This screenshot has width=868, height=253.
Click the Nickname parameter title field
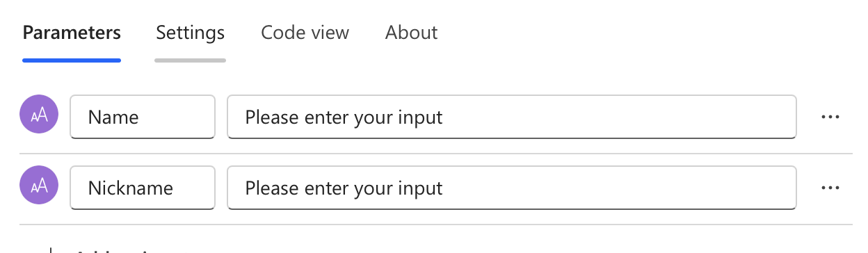pyautogui.click(x=143, y=188)
